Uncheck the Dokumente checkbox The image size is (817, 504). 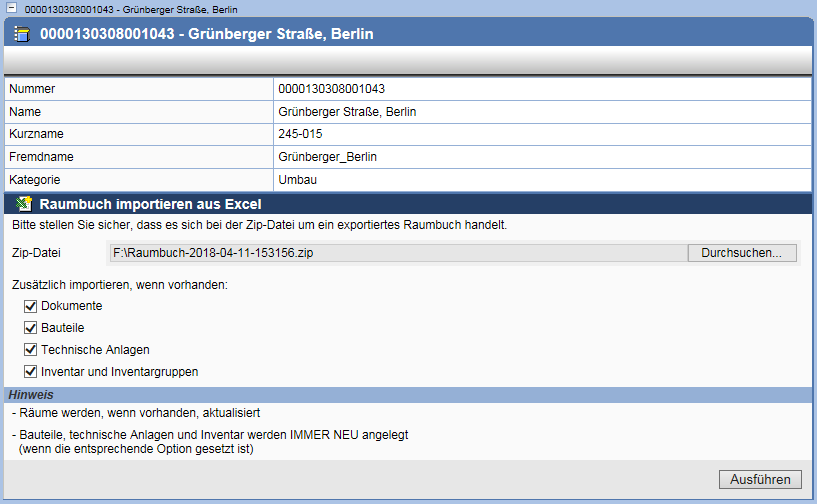point(30,306)
